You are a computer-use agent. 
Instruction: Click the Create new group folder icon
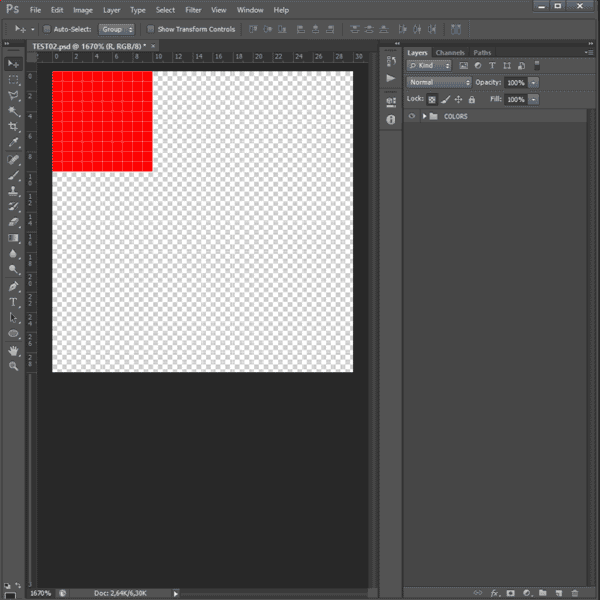[x=543, y=593]
